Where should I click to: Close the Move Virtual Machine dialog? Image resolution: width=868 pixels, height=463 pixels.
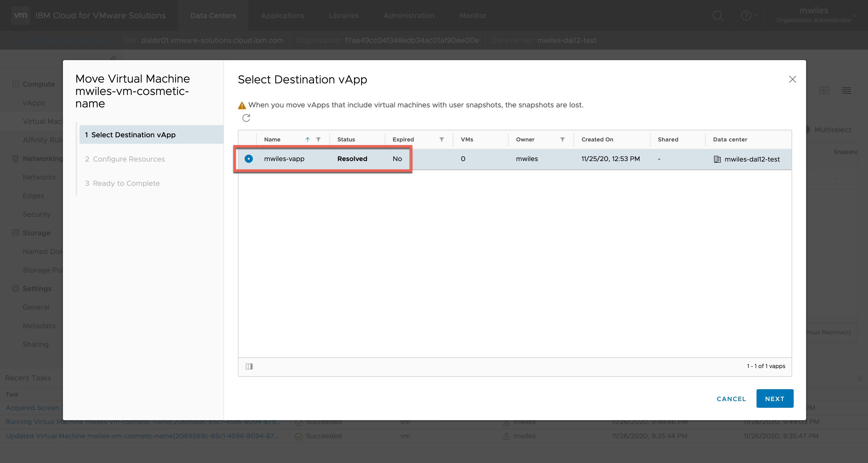(x=792, y=79)
